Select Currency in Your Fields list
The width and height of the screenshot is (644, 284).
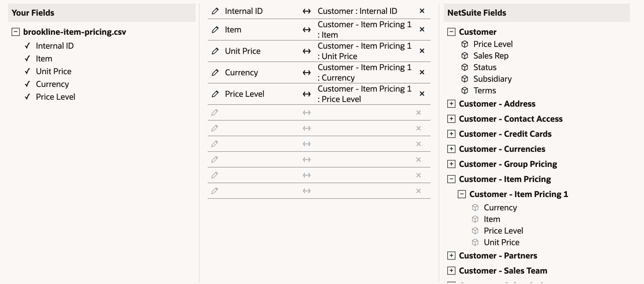tap(53, 84)
